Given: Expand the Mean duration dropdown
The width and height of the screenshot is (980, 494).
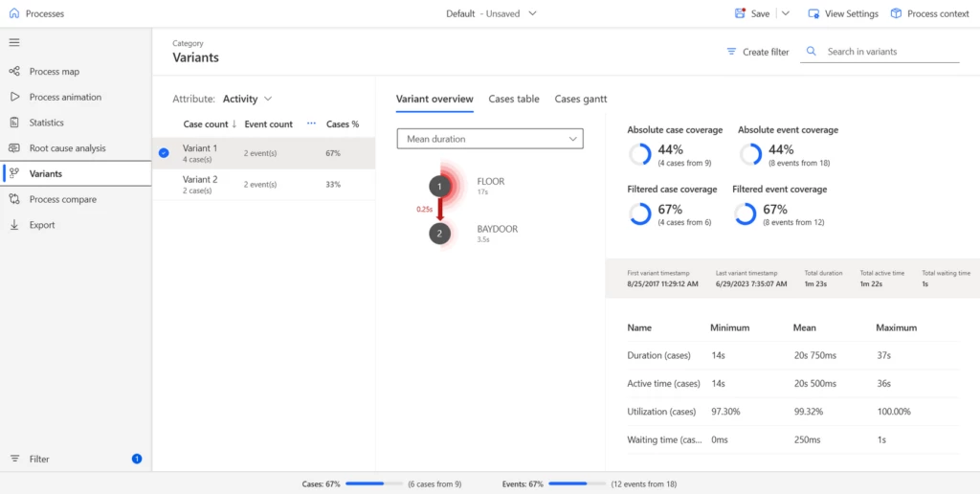Looking at the screenshot, I should [x=489, y=139].
